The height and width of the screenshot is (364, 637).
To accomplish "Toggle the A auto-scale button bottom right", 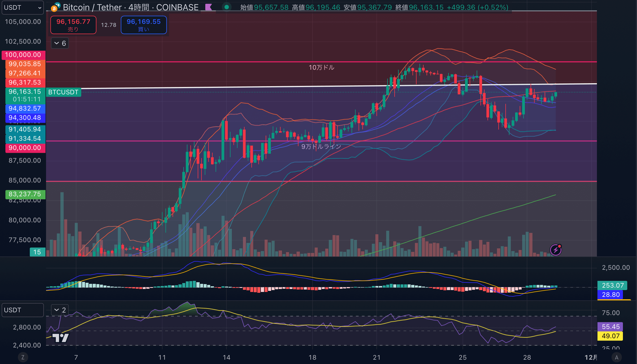I will coord(616,357).
